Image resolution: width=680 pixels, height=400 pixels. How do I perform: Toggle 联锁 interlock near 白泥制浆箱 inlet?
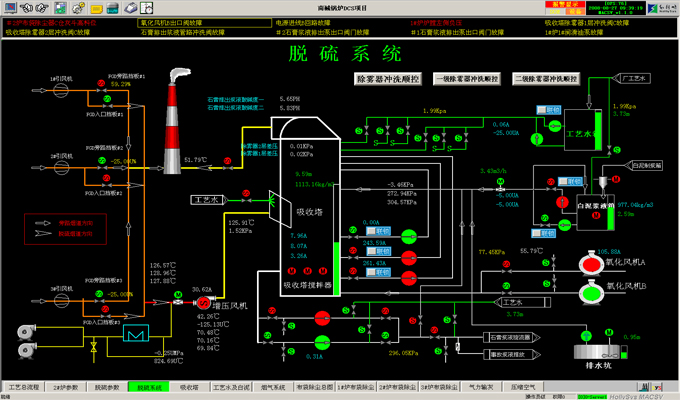click(x=570, y=181)
